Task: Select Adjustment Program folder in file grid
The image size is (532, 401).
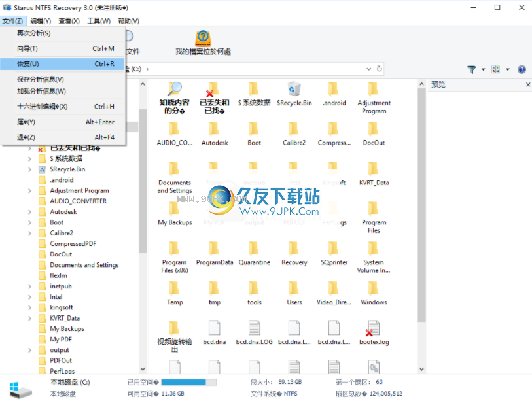Action: pyautogui.click(x=374, y=89)
